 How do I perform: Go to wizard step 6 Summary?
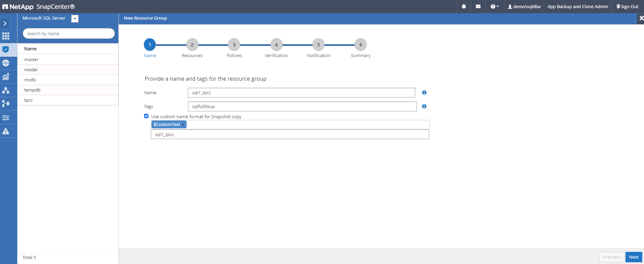[x=361, y=45]
